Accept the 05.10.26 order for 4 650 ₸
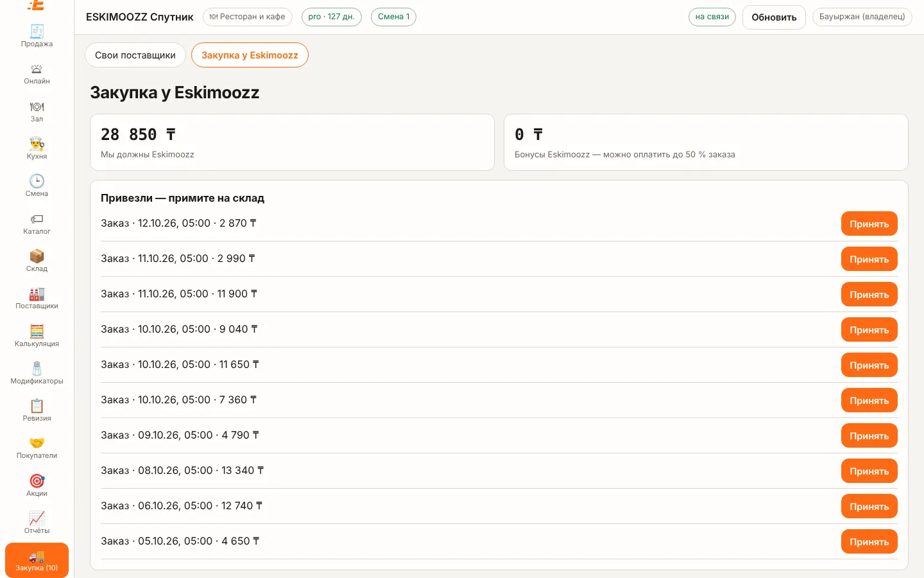 click(869, 542)
